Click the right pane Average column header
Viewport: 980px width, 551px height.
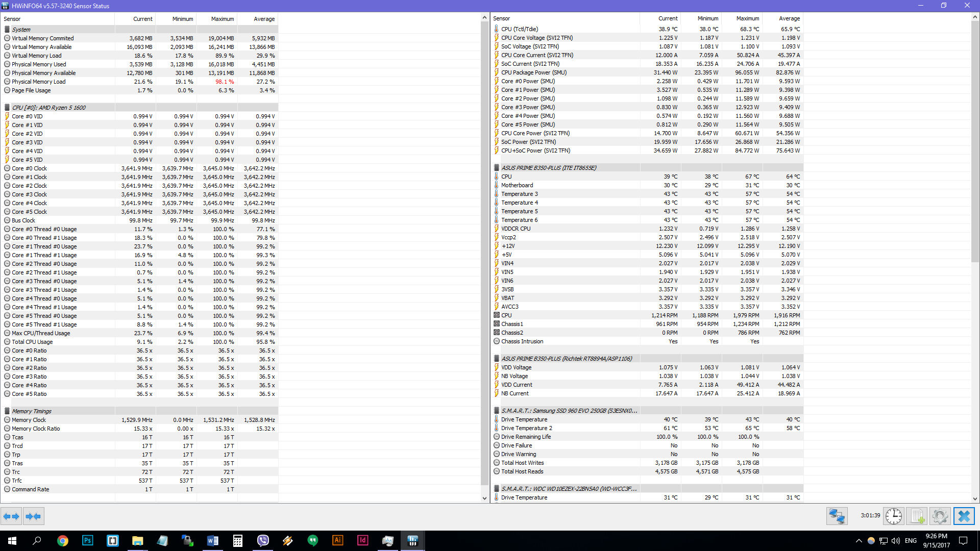tap(789, 18)
